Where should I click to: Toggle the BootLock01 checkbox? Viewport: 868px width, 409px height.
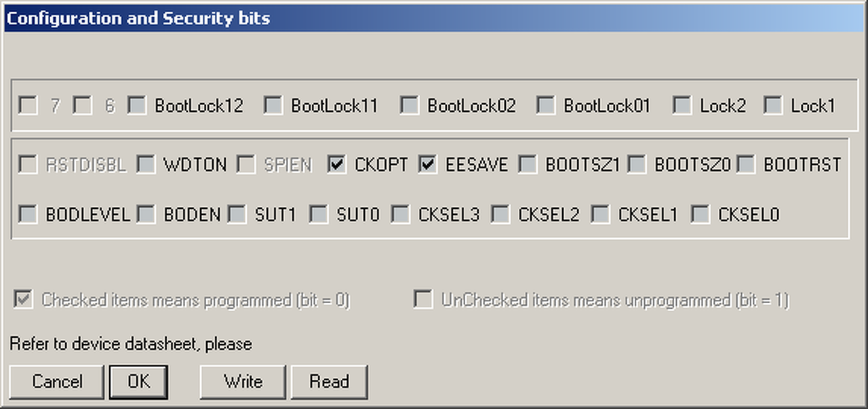(546, 105)
